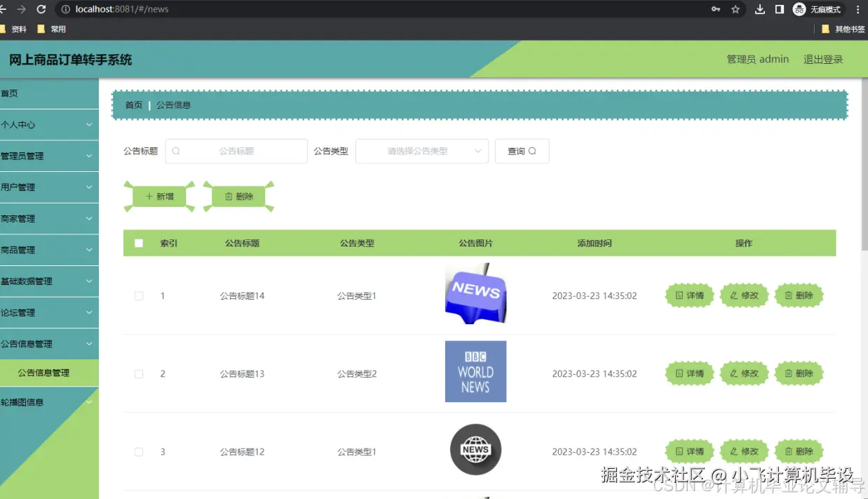Screen dimensions: 868x499
Task: Expand the 基础数据管理 sidebar menu
Action: [49, 281]
